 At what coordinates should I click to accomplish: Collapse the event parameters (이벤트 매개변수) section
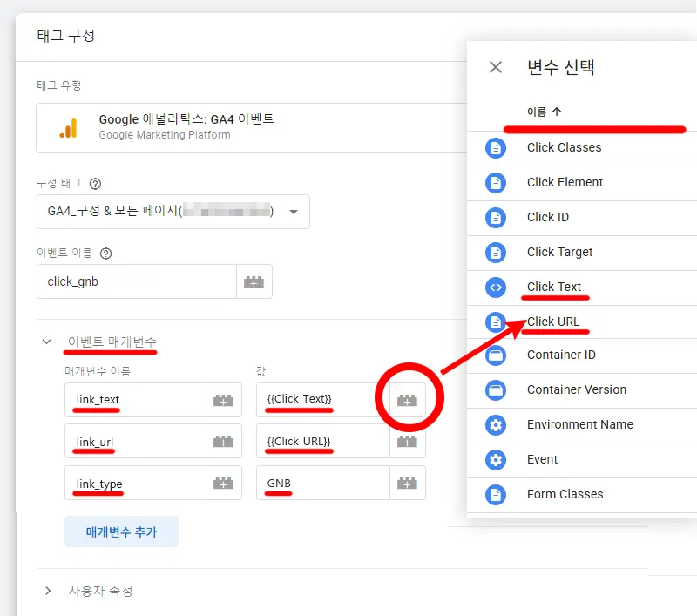click(47, 342)
